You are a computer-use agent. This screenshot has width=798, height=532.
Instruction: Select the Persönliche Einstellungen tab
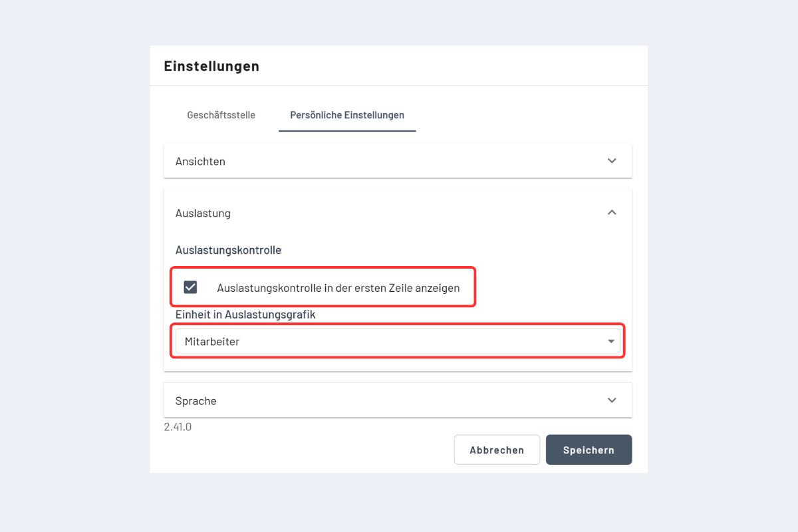[x=347, y=115]
